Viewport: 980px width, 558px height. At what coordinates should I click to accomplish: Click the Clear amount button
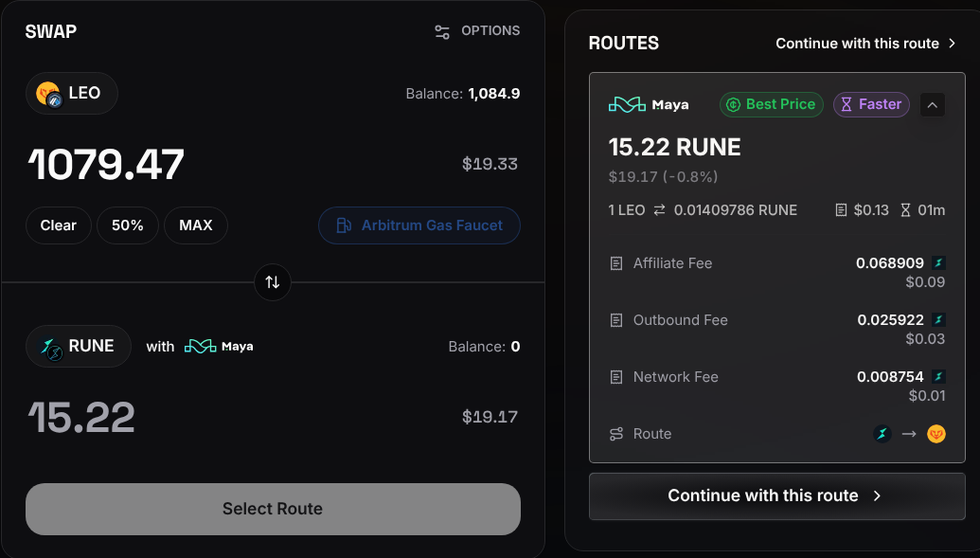[59, 225]
